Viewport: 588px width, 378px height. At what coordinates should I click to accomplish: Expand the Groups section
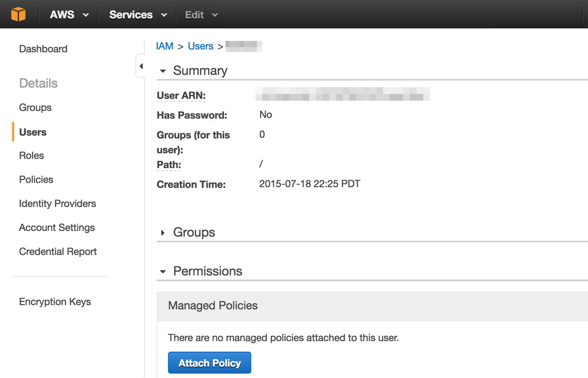coord(163,233)
